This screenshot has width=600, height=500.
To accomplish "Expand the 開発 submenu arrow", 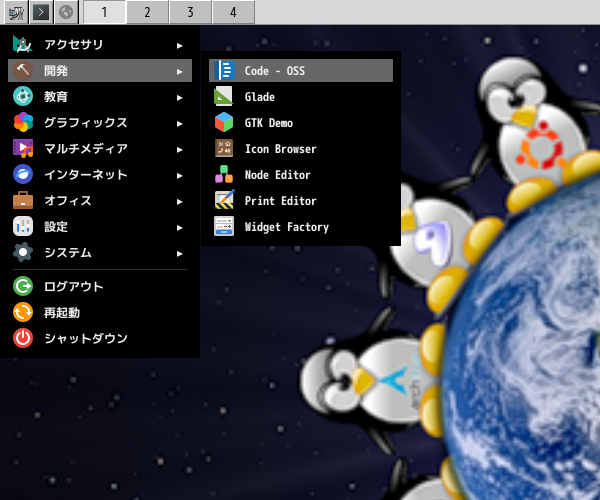I will pos(179,72).
